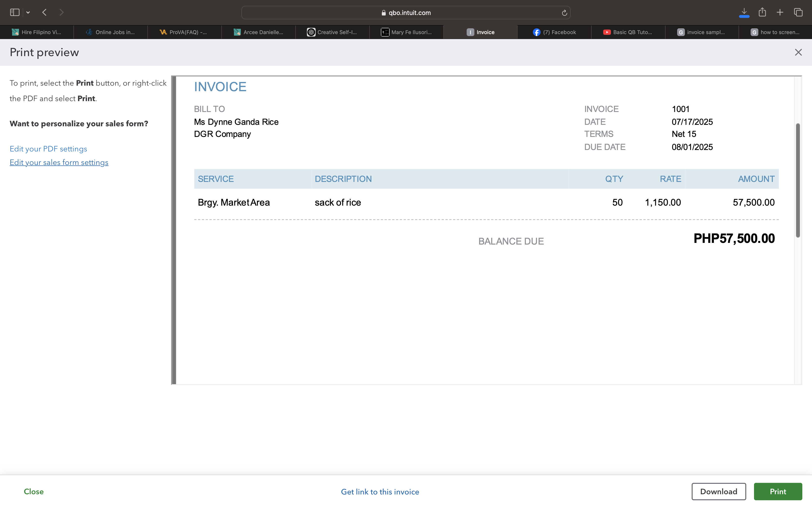The image size is (812, 508).
Task: Reload the page with the refresh icon
Action: click(564, 13)
